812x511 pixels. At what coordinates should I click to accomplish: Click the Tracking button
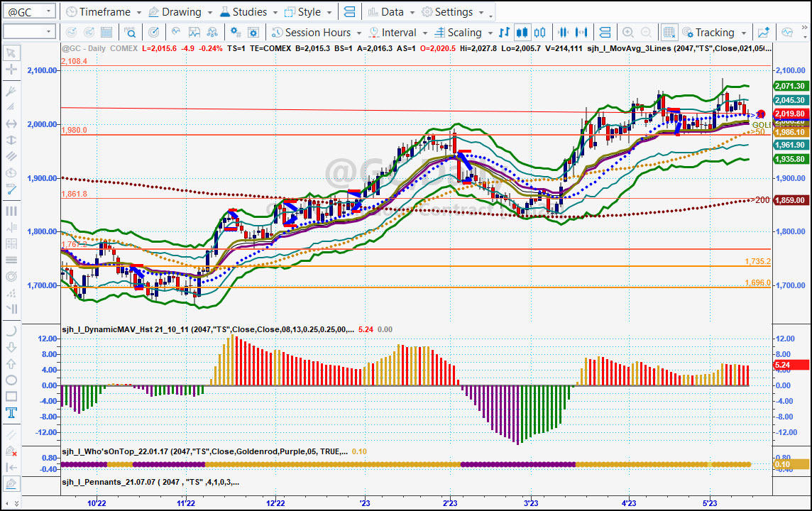708,33
